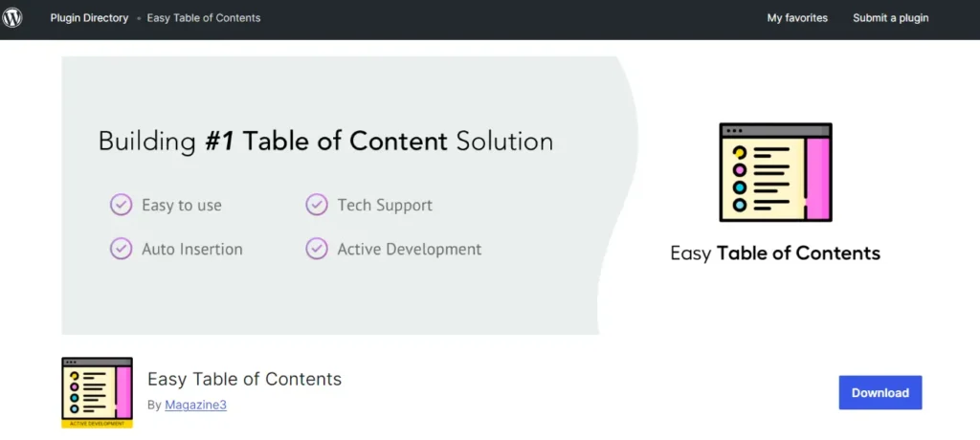980x440 pixels.
Task: Open the Magazine3 author link
Action: tap(195, 405)
